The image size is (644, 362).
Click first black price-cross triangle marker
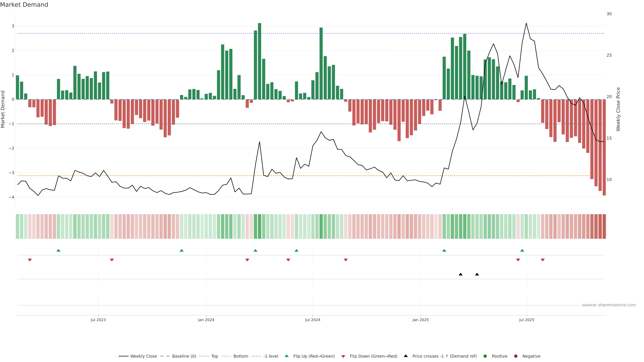(461, 274)
